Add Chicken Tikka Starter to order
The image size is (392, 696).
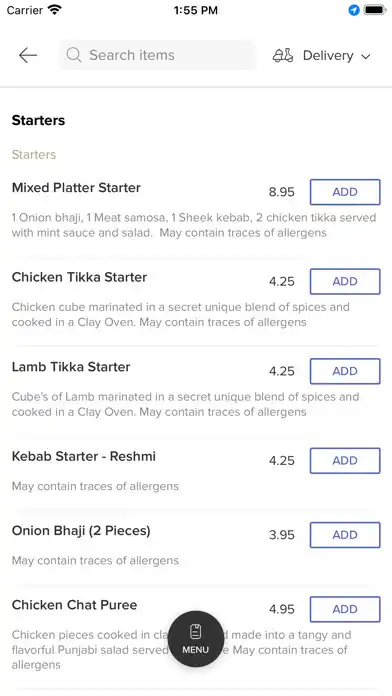pos(345,281)
